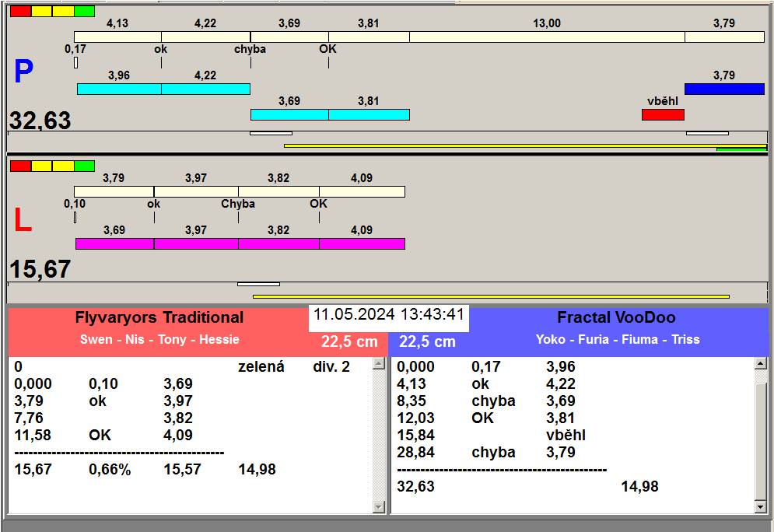
Task: Click the chyba marker under lane P timeline
Action: (250, 49)
